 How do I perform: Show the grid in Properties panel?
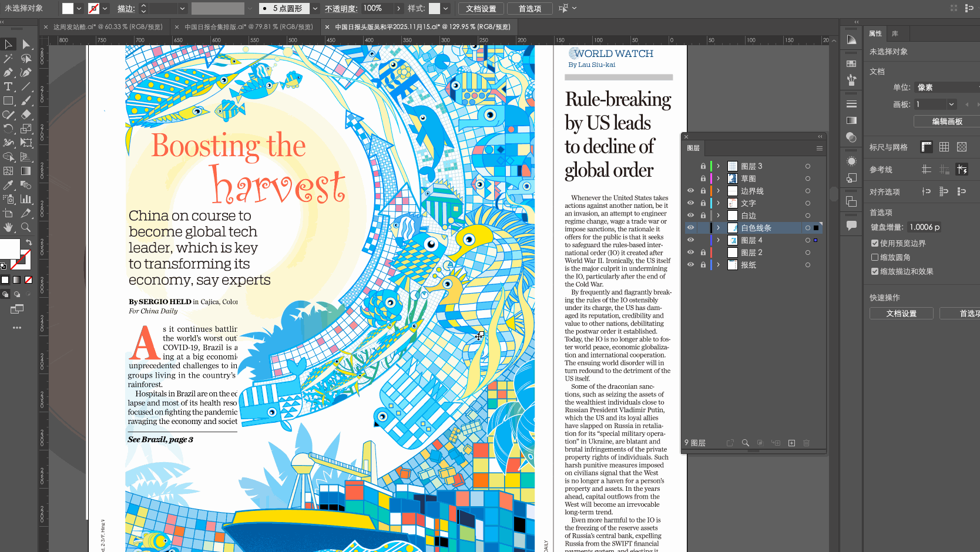[x=944, y=147]
